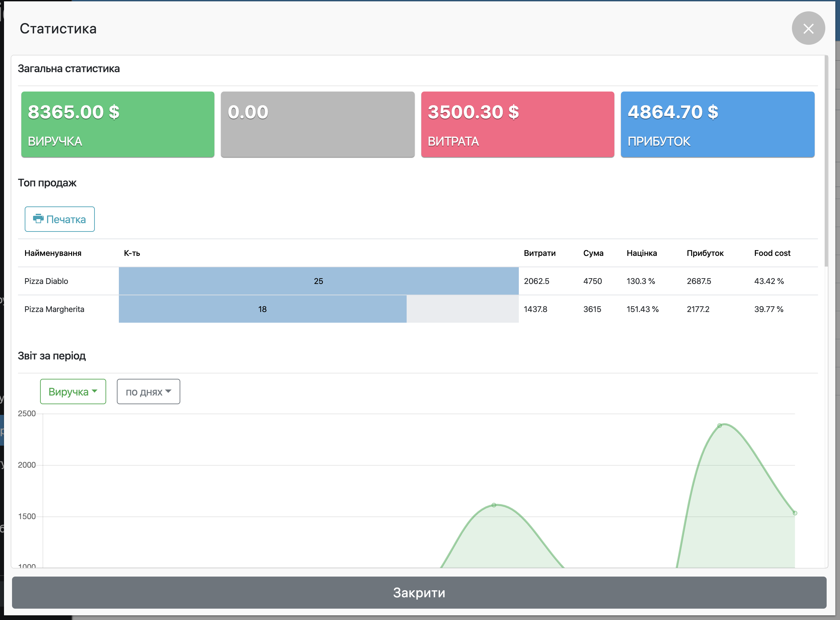
Task: Click the green ВИРУЧКА revenue card
Action: click(x=118, y=124)
